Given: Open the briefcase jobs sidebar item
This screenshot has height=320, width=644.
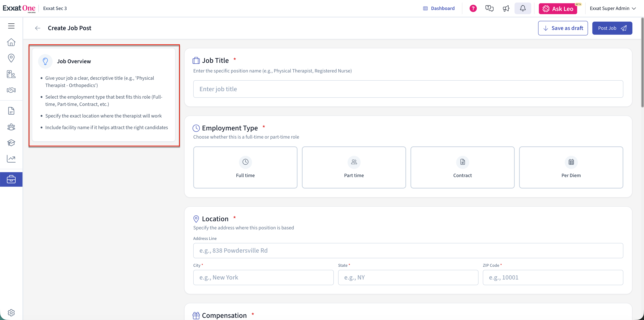Looking at the screenshot, I should click(11, 179).
